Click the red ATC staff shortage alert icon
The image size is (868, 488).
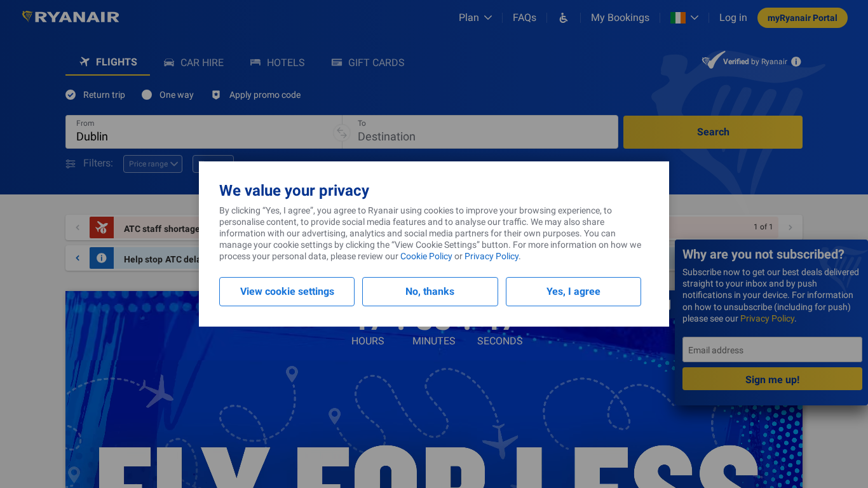(x=102, y=227)
